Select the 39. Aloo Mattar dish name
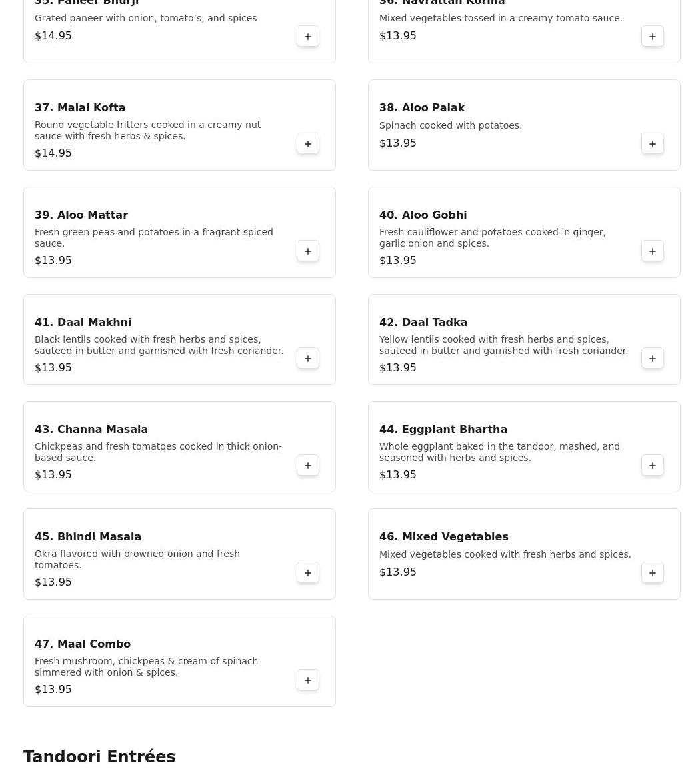Screen dimensions: 700x769 coord(81,215)
